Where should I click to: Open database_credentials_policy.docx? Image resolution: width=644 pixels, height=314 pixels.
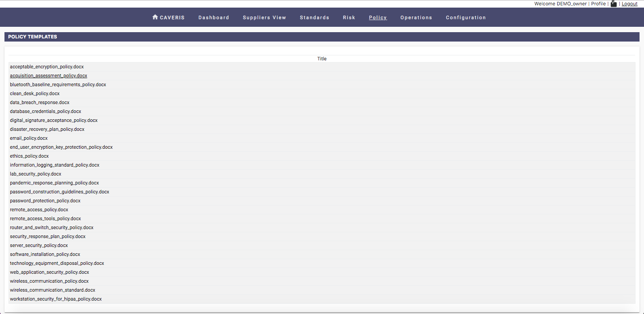tap(46, 111)
